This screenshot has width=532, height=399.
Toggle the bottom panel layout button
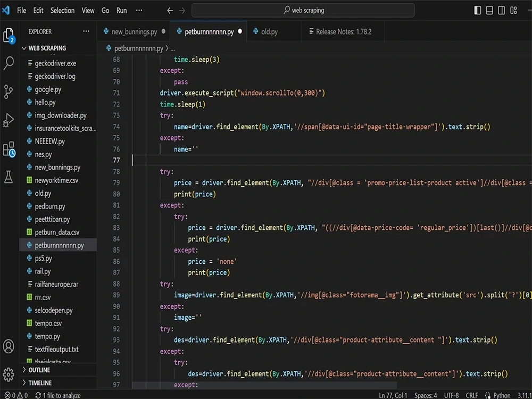click(490, 10)
